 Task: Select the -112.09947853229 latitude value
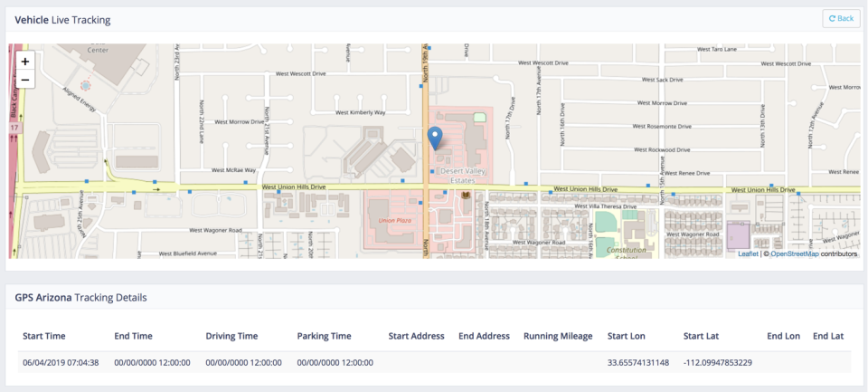point(717,363)
